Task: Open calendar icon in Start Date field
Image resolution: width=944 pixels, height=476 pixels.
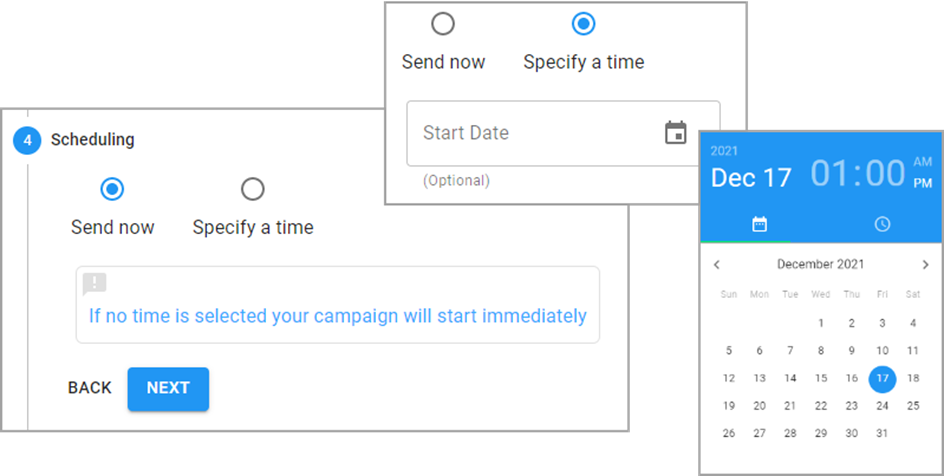Action: [675, 132]
